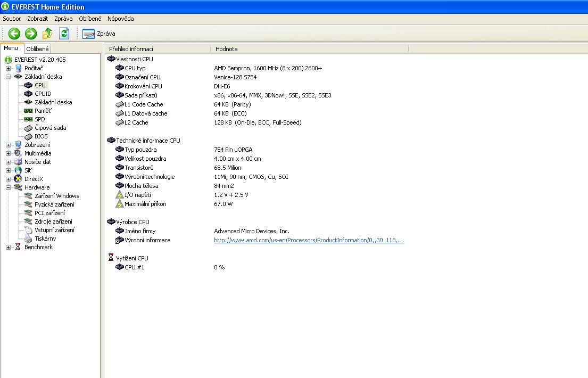Expand the Počítač tree node
The image size is (588, 378).
pos(8,68)
